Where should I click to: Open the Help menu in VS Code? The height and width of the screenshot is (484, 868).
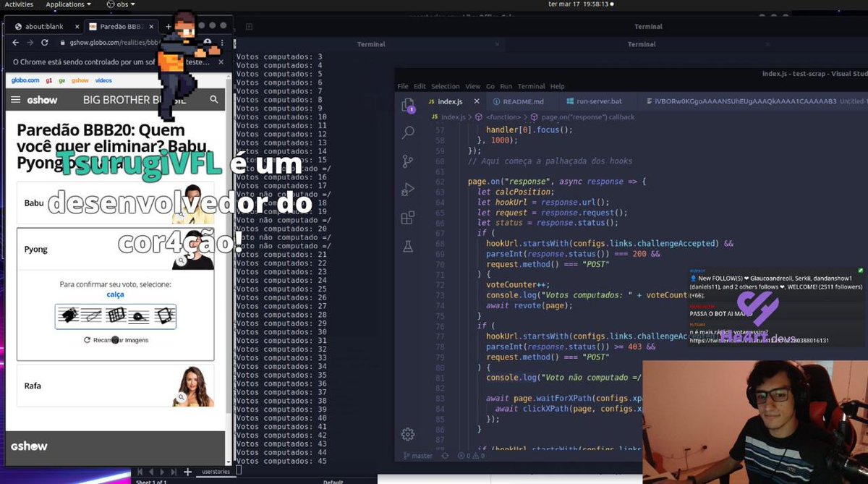[x=557, y=86]
